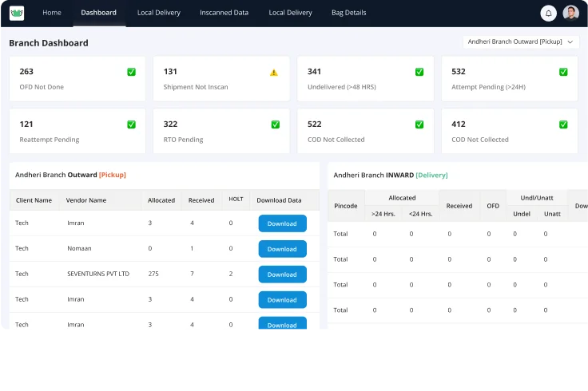The width and height of the screenshot is (588, 391).
Task: Click the Pincode column header in Inward table
Action: pos(346,206)
